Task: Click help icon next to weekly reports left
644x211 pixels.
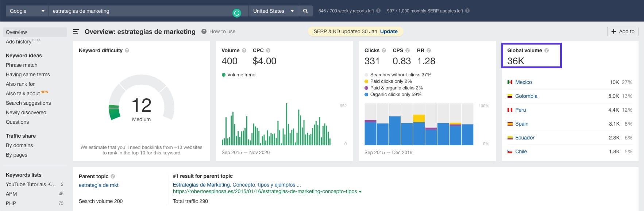Action: pyautogui.click(x=378, y=11)
